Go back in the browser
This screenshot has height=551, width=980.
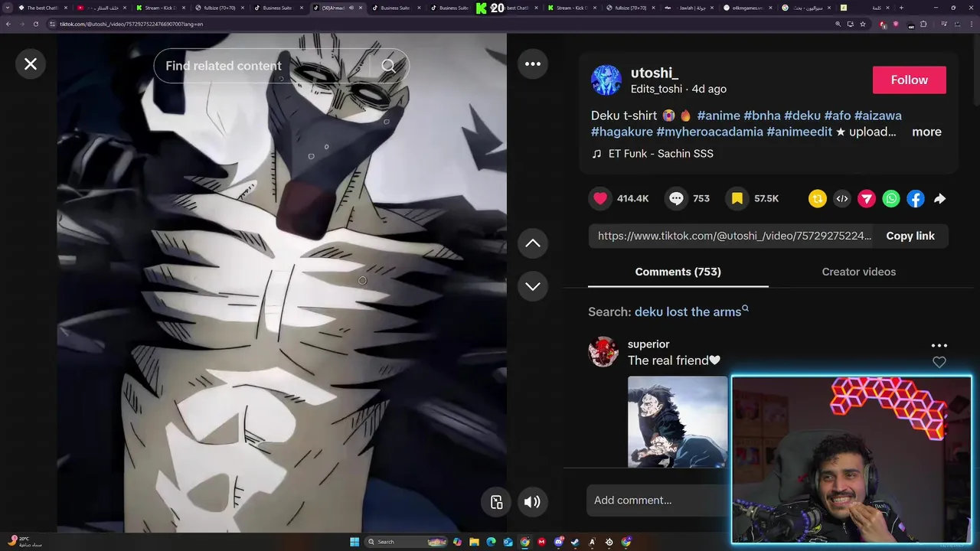8,24
